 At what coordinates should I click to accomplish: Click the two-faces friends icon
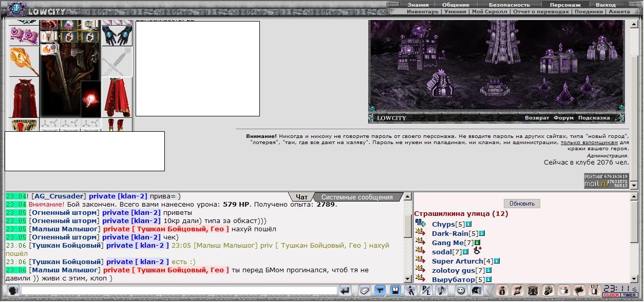pos(533,291)
